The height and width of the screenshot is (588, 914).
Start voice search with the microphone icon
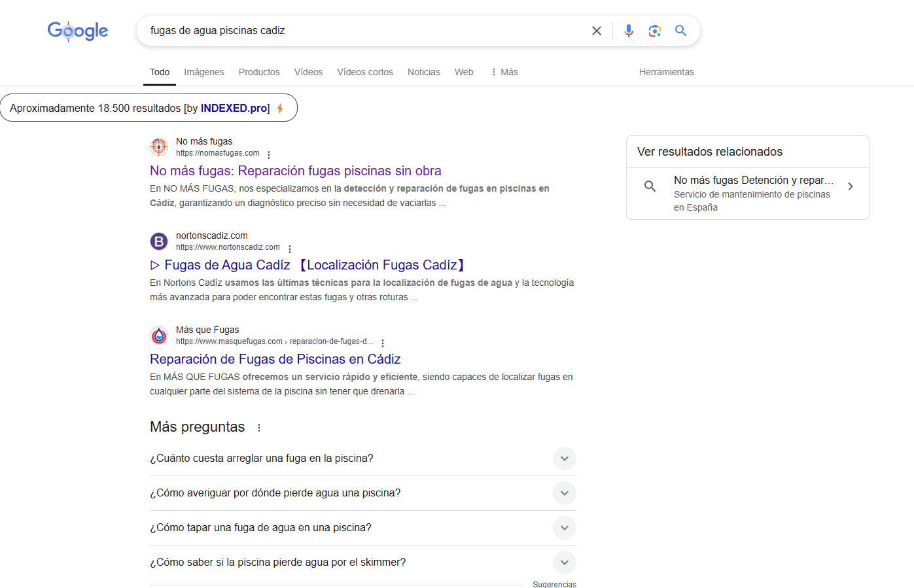pos(628,31)
